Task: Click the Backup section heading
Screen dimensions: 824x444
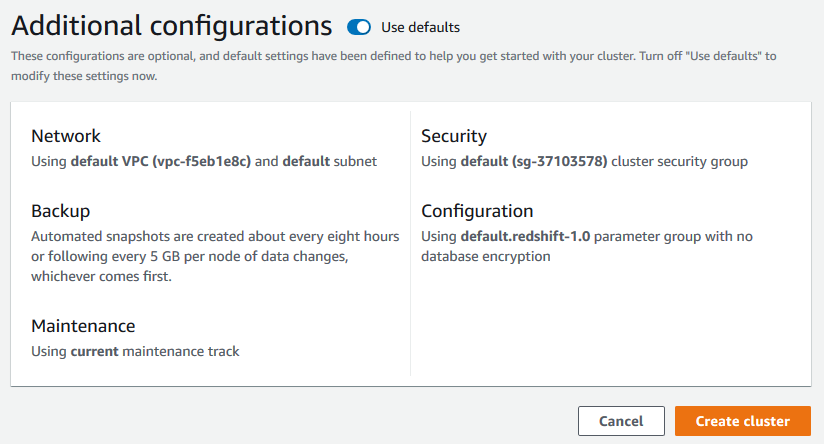Action: click(x=60, y=211)
